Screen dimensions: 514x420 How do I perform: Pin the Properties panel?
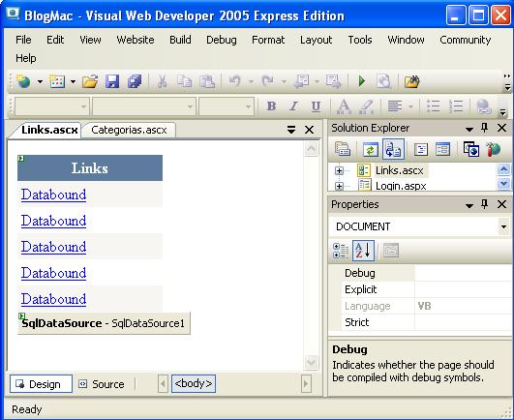pos(485,204)
